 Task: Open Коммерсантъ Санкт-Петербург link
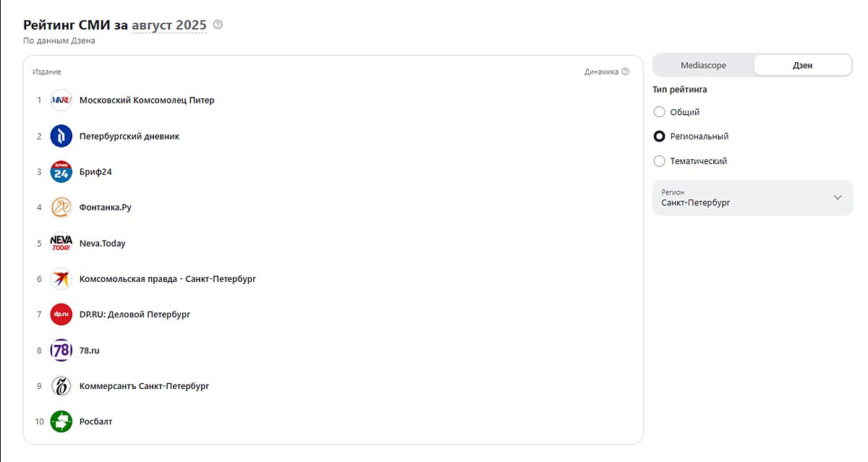point(144,386)
